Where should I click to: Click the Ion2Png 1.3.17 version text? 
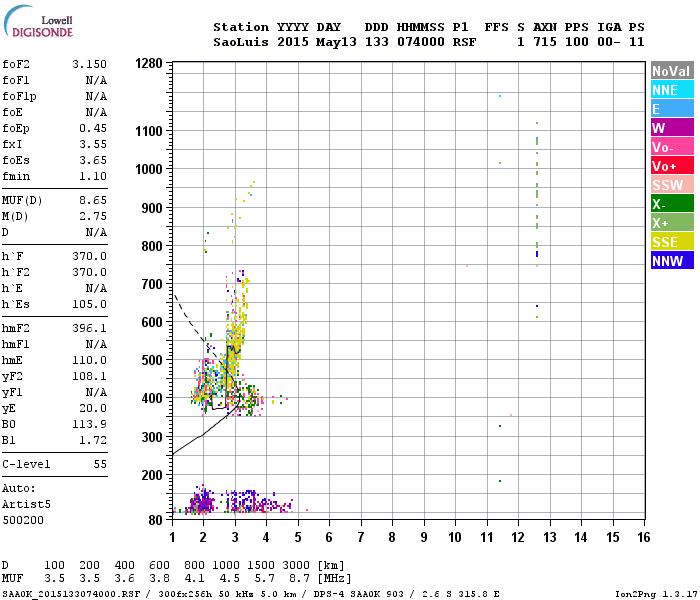[x=656, y=594]
